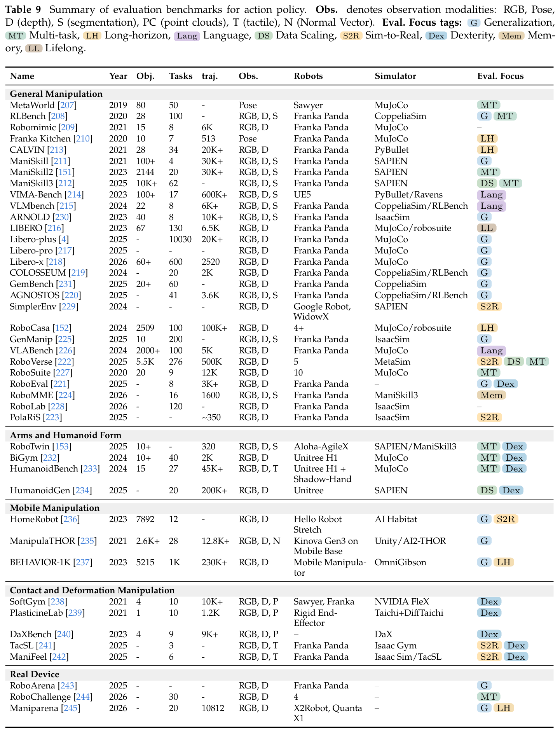Select the "General Manipulation" section heading
This screenshot has width=560, height=732.
click(56, 94)
